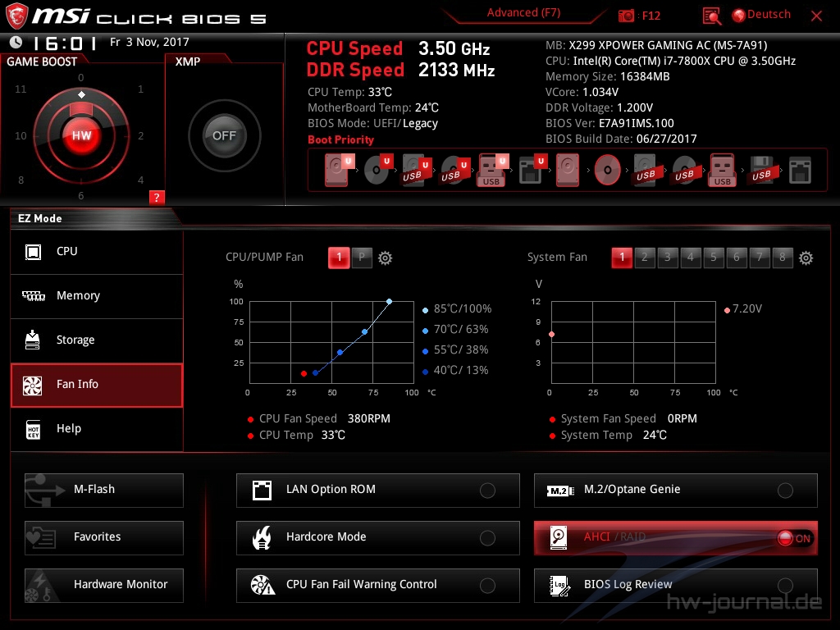Select first hard disk boot priority icon
The height and width of the screenshot is (630, 840).
338,170
